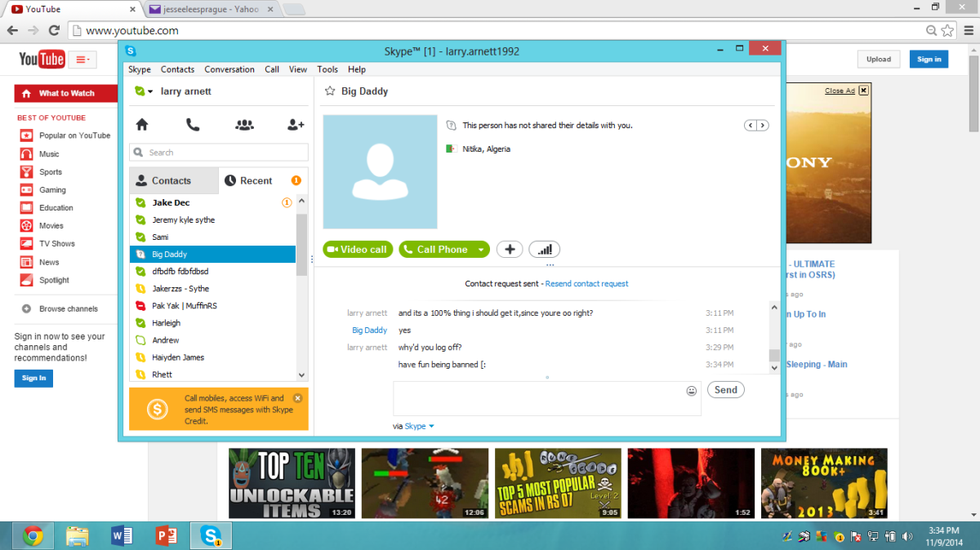Open the Chrome menu hamburger icon

coord(967,30)
